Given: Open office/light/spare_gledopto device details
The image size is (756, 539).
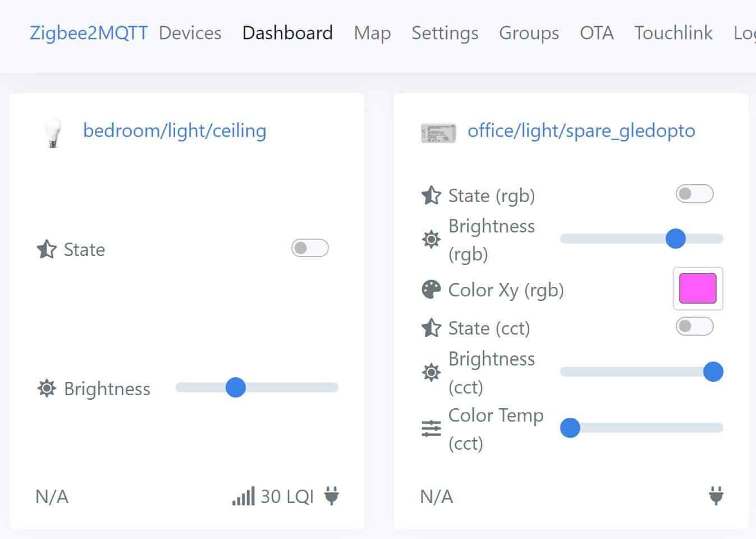Looking at the screenshot, I should (x=582, y=131).
